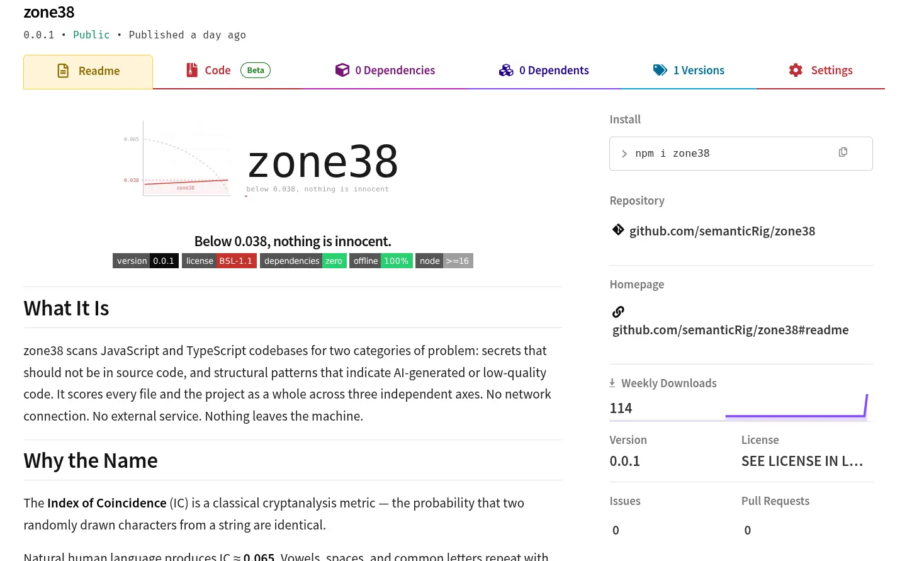Open the zone38#readme homepage link
Image resolution: width=924 pixels, height=561 pixels.
[730, 330]
